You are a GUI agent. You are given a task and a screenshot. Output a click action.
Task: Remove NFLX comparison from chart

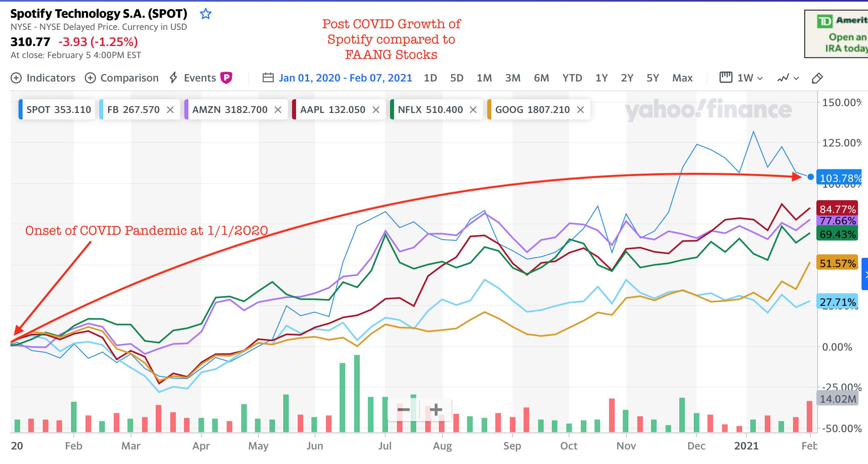coord(473,110)
